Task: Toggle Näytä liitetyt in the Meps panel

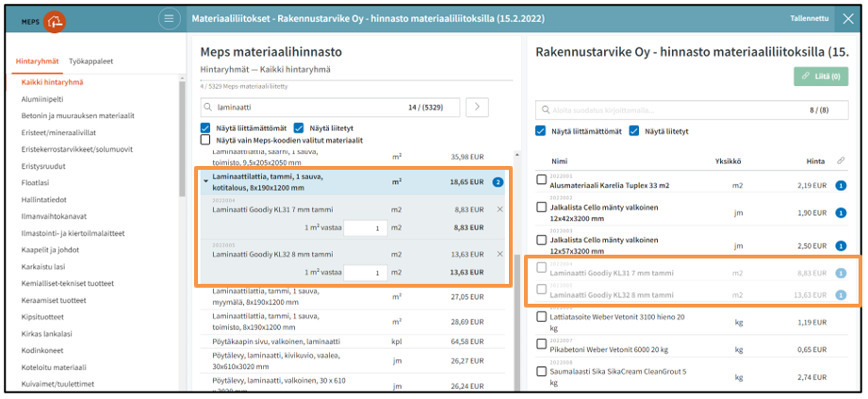Action: [299, 128]
